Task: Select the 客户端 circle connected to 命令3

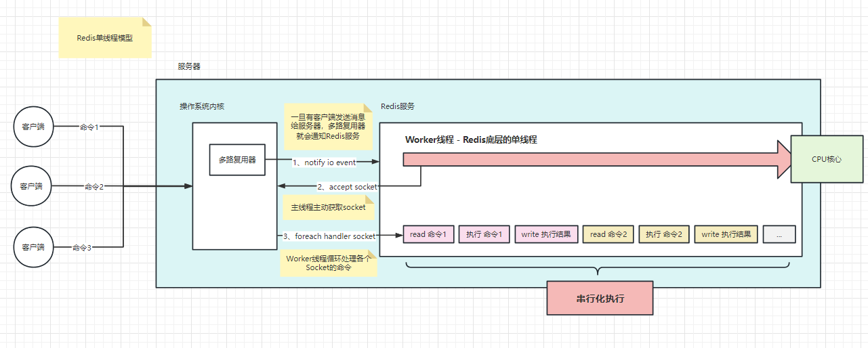Action: pyautogui.click(x=33, y=248)
